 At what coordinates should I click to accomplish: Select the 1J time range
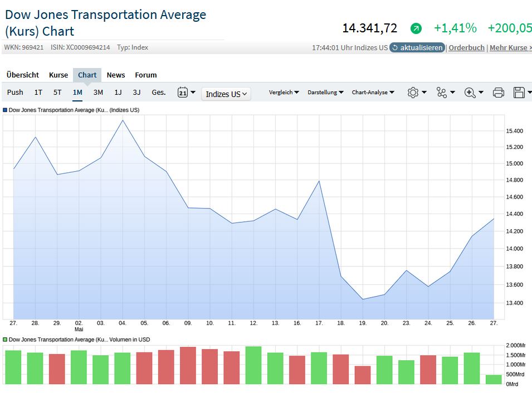tap(118, 93)
